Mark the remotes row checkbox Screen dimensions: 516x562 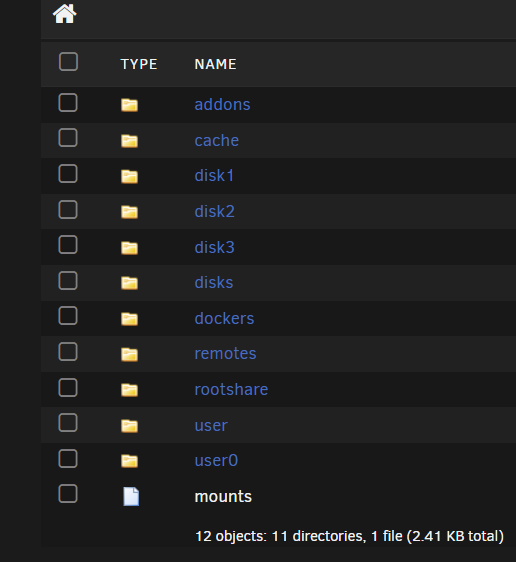68,351
